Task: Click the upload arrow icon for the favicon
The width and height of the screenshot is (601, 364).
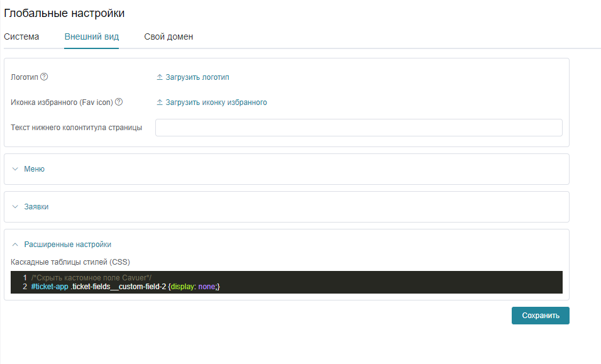Action: [x=160, y=102]
